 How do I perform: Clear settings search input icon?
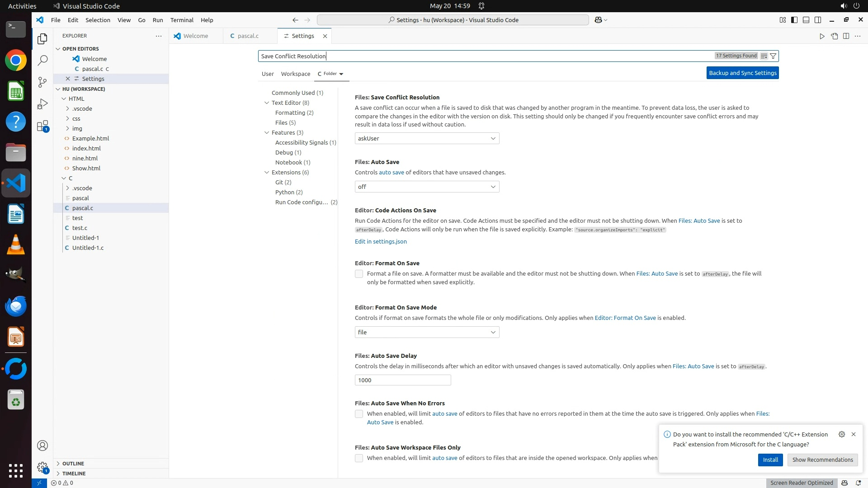point(764,56)
